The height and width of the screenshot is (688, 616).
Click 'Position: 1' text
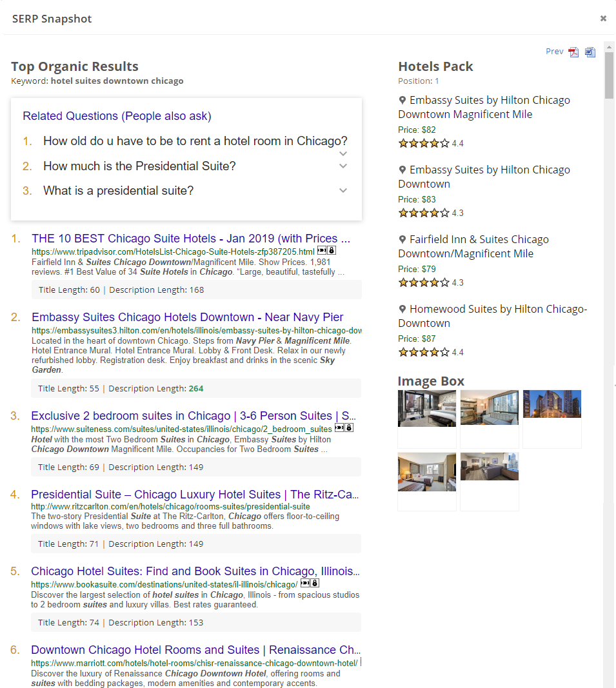(x=419, y=81)
